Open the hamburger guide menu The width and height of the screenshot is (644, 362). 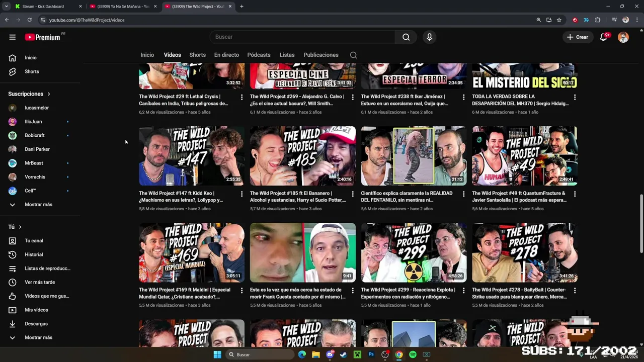(x=12, y=37)
